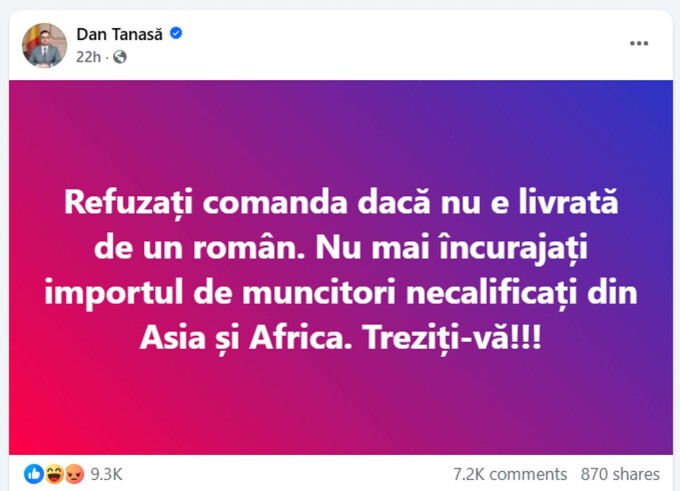Click the public audience globe icon
The image size is (680, 491).
(x=120, y=57)
